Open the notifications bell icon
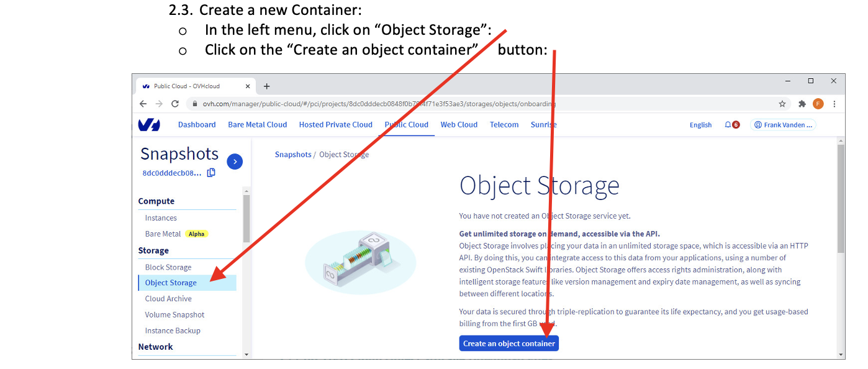 point(728,125)
